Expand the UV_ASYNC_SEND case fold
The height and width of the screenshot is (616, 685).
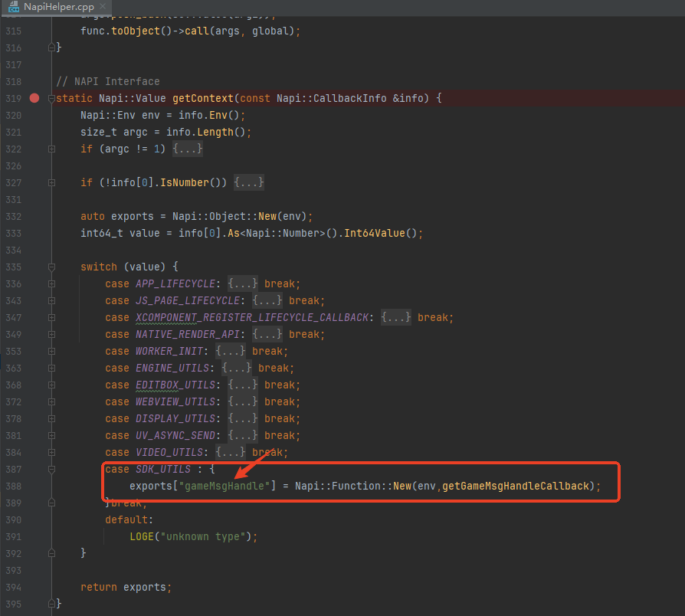click(51, 436)
